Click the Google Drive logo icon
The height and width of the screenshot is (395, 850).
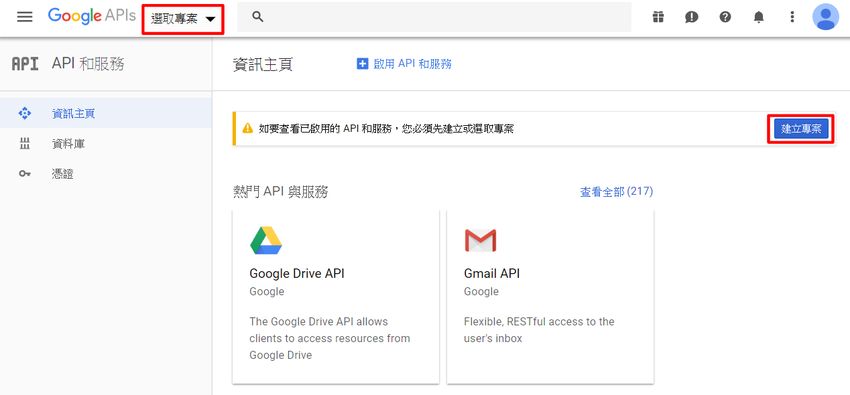266,241
